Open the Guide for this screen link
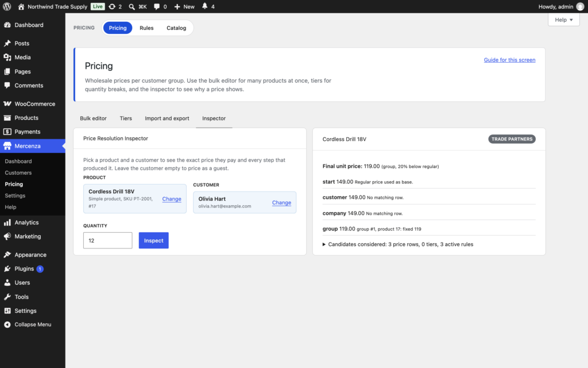The height and width of the screenshot is (368, 588). coord(509,60)
